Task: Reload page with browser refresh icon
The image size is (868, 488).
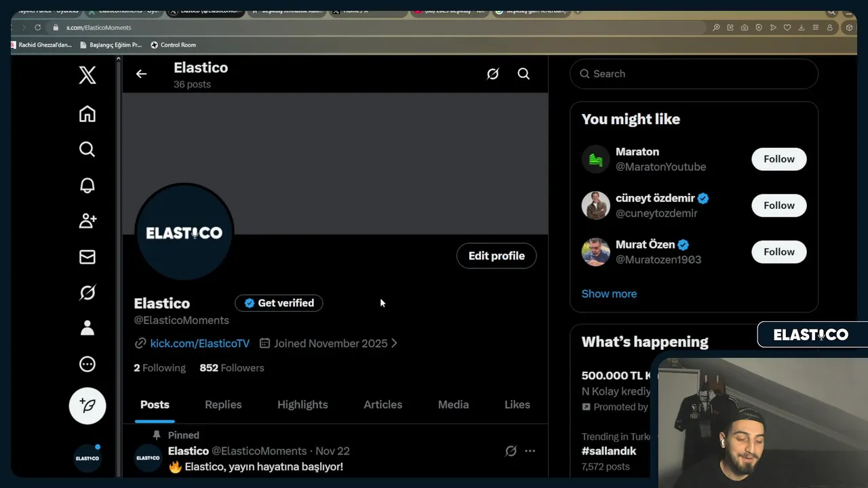Action: coord(37,27)
